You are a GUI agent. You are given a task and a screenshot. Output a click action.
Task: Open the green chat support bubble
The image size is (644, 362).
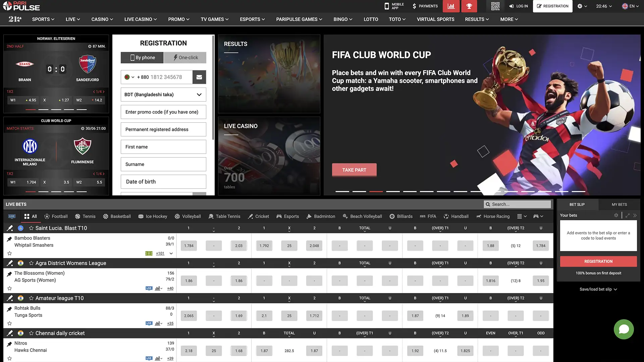(624, 329)
